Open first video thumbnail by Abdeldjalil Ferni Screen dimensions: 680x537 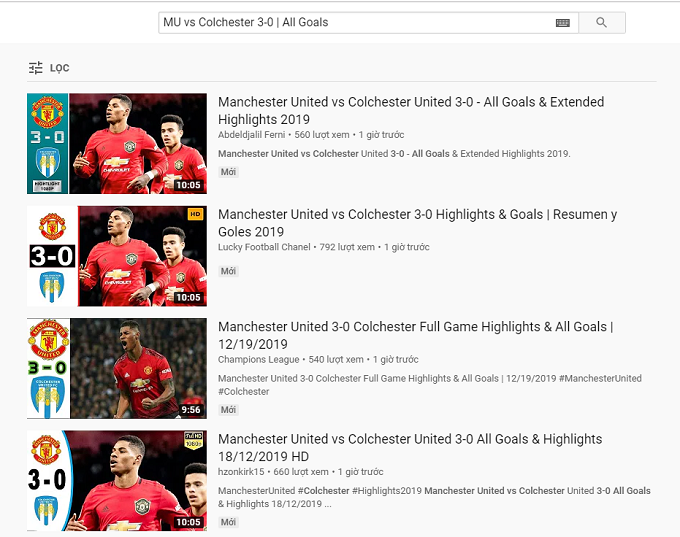(117, 143)
